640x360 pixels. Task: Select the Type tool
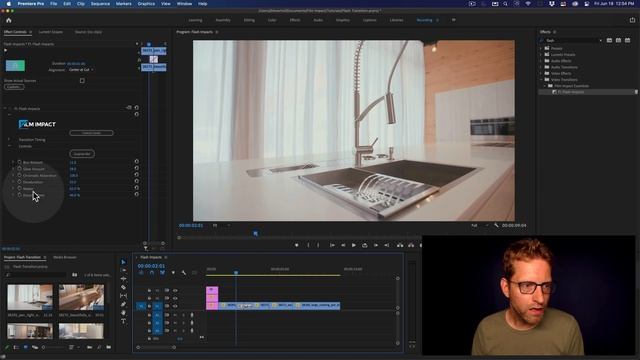(123, 322)
